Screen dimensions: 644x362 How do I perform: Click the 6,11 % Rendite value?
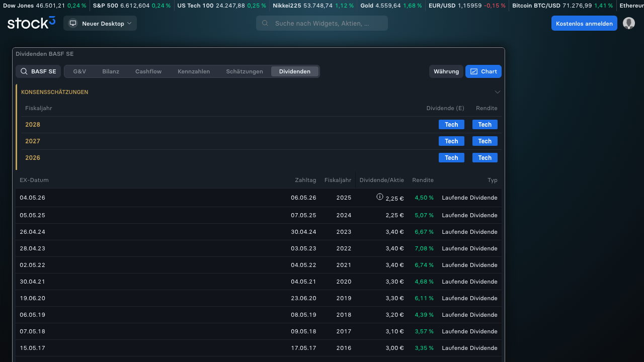click(424, 298)
